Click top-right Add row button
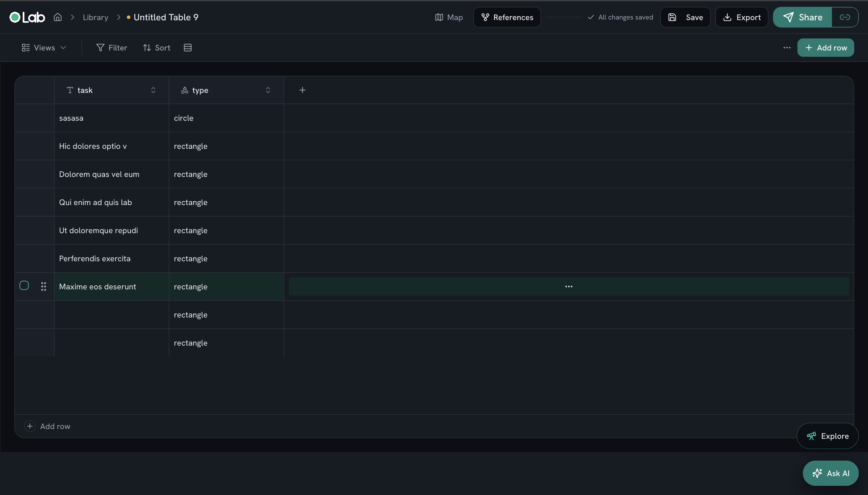The height and width of the screenshot is (495, 868). (826, 48)
